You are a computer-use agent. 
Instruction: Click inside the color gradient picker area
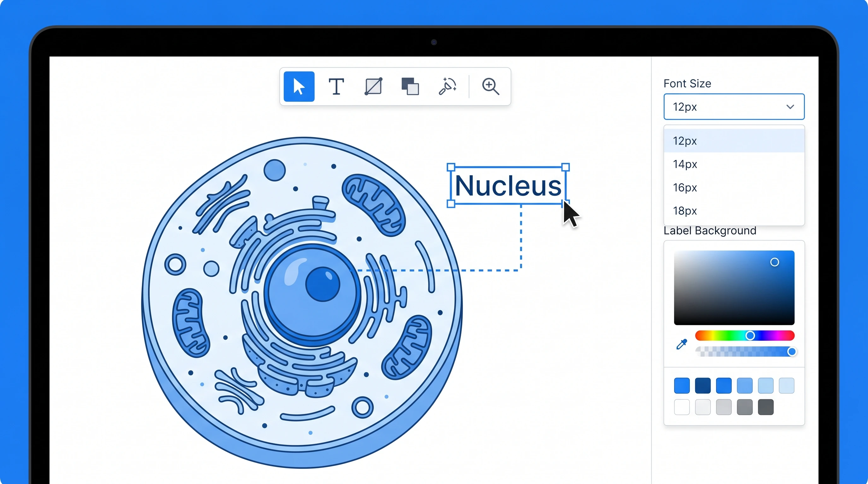734,288
